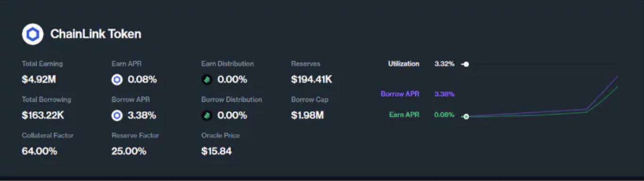644x181 pixels.
Task: Click the white Utilization marker dot
Action: pos(466,64)
